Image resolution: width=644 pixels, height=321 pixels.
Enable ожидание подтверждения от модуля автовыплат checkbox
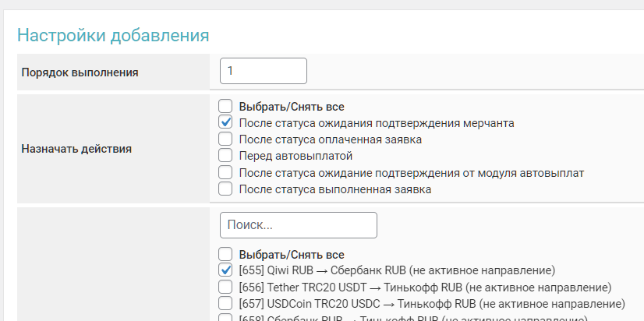(x=225, y=172)
